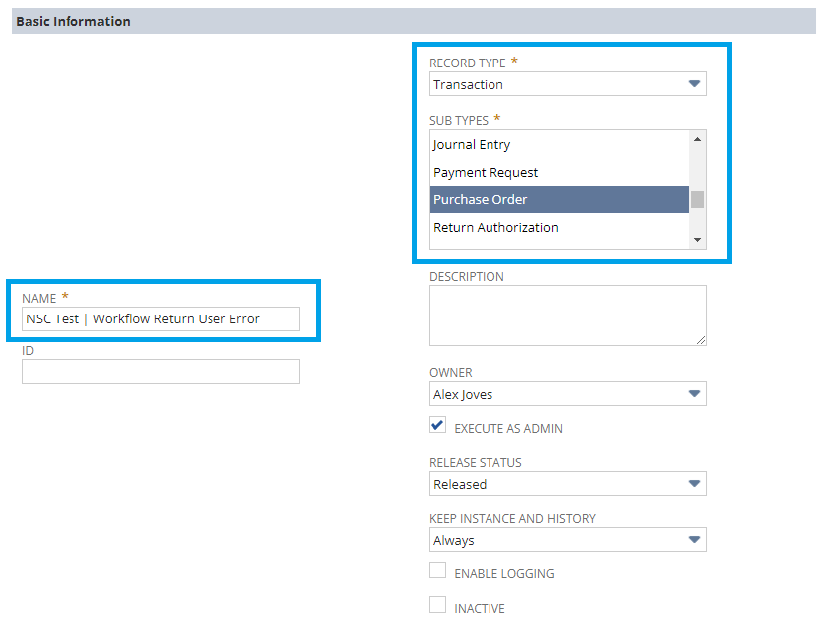The height and width of the screenshot is (631, 840).
Task: Click the Description resize handle
Action: click(x=701, y=340)
